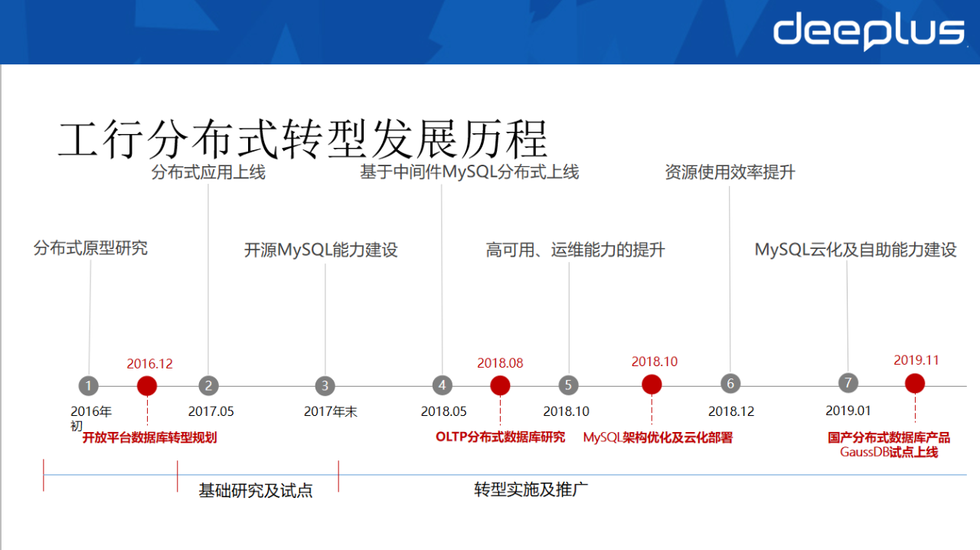Click the phase label 转型实施及推广
Image resolution: width=980 pixels, height=550 pixels.
(531, 489)
